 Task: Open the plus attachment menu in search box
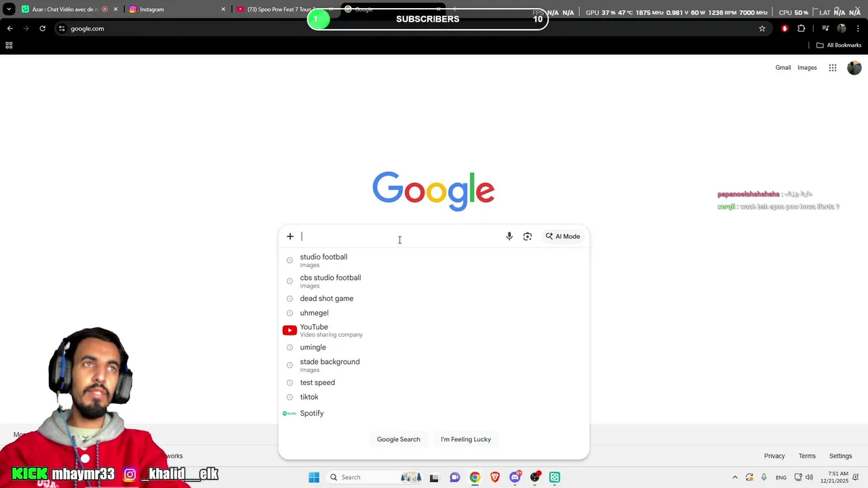coord(290,237)
